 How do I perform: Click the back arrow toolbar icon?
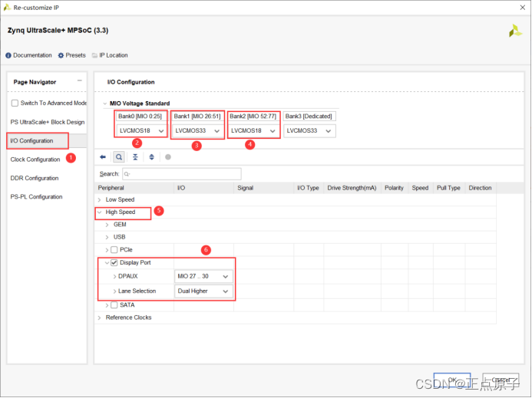click(x=103, y=157)
